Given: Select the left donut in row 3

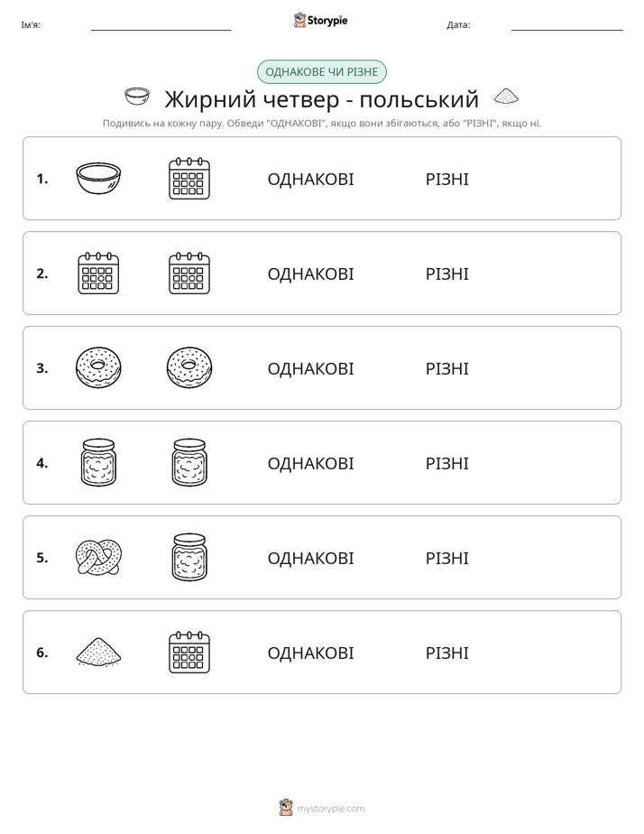Looking at the screenshot, I should [x=98, y=367].
